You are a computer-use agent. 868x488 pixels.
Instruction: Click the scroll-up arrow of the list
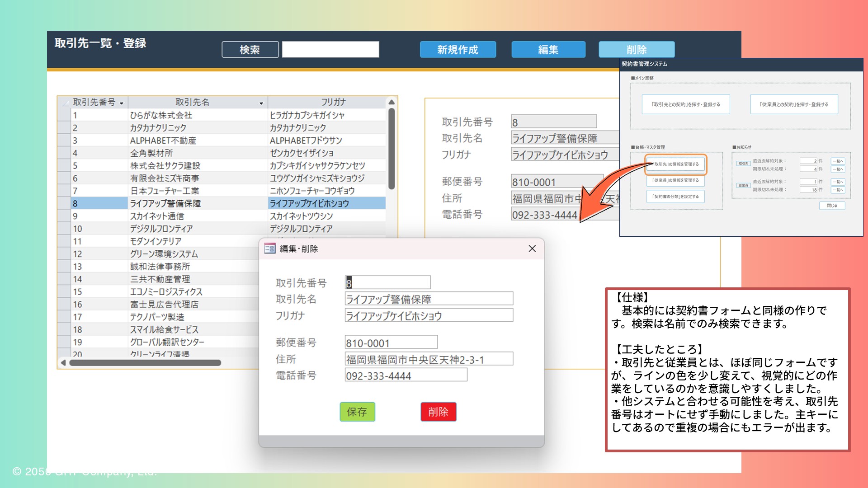(392, 103)
